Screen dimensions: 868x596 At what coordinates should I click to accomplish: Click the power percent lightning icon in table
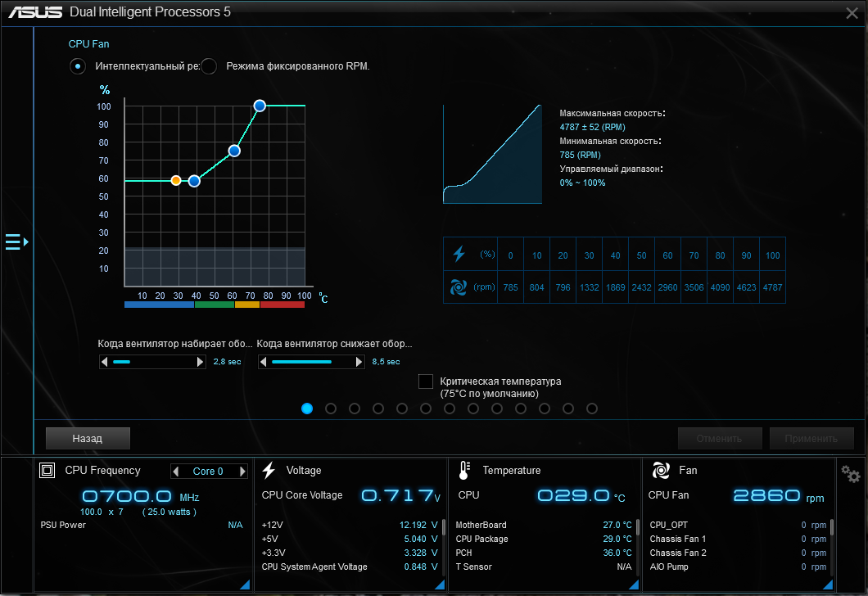click(x=459, y=254)
